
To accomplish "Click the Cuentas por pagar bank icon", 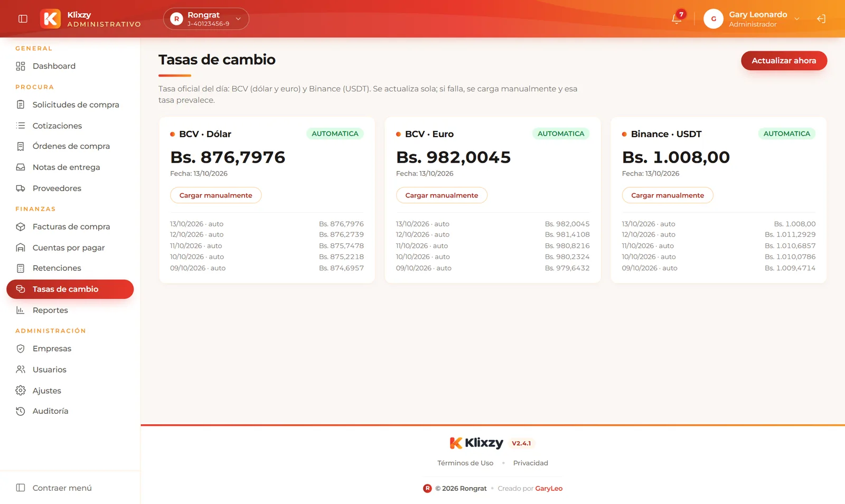I will click(x=21, y=248).
